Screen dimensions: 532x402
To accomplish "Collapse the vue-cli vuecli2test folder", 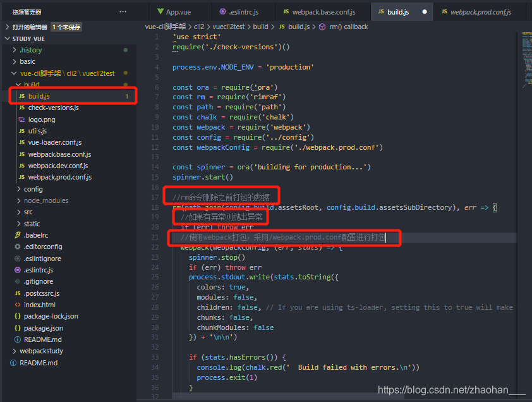I will (15, 73).
